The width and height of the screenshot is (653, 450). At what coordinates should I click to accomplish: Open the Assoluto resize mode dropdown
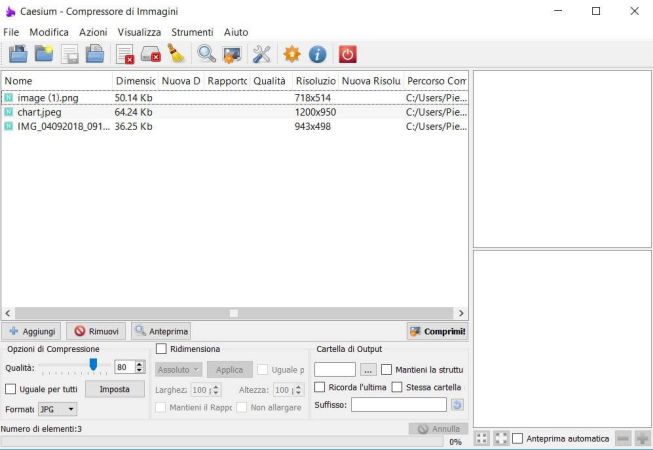coord(179,370)
